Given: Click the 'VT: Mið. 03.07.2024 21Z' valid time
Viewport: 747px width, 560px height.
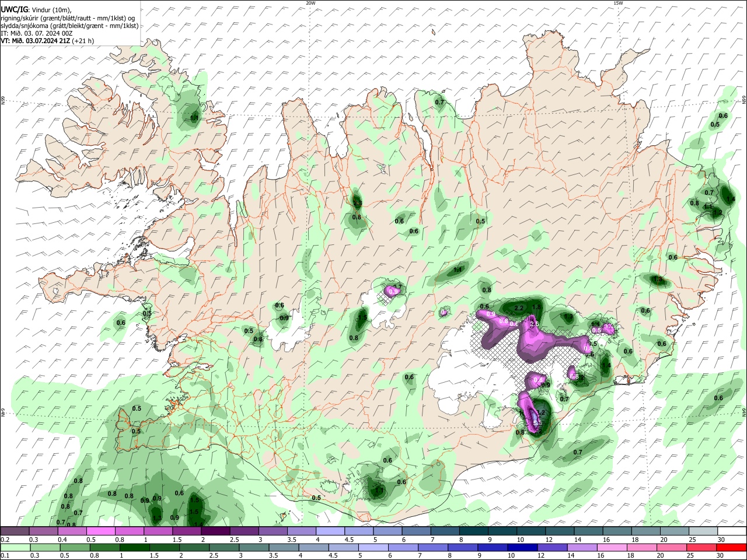Looking at the screenshot, I should [36, 41].
